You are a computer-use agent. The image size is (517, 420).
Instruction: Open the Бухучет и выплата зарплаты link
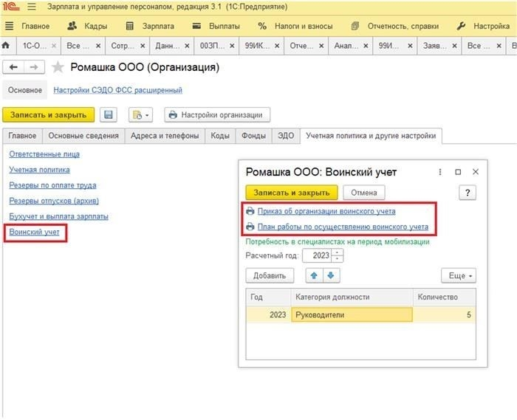pos(58,216)
